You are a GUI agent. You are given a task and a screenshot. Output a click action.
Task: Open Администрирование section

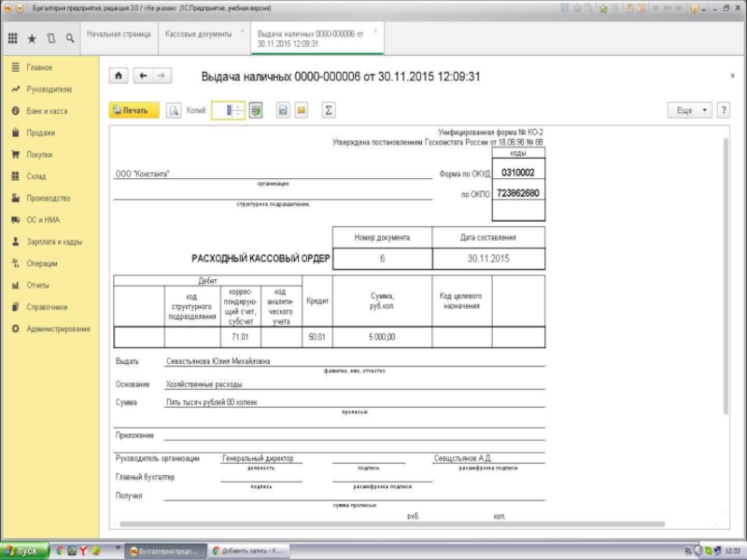(58, 329)
